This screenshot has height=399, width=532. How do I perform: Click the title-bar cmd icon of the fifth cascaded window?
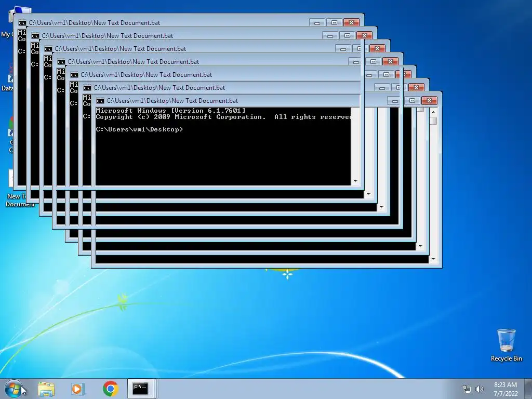[74, 75]
